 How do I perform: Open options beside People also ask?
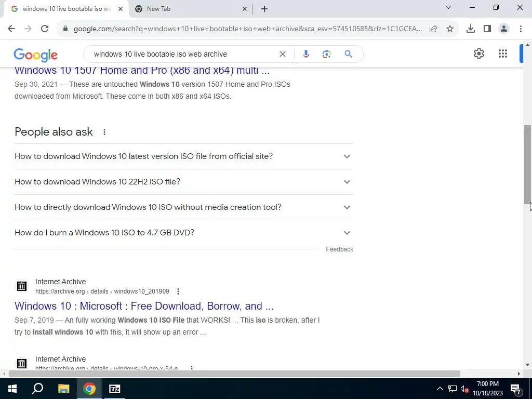click(x=104, y=132)
